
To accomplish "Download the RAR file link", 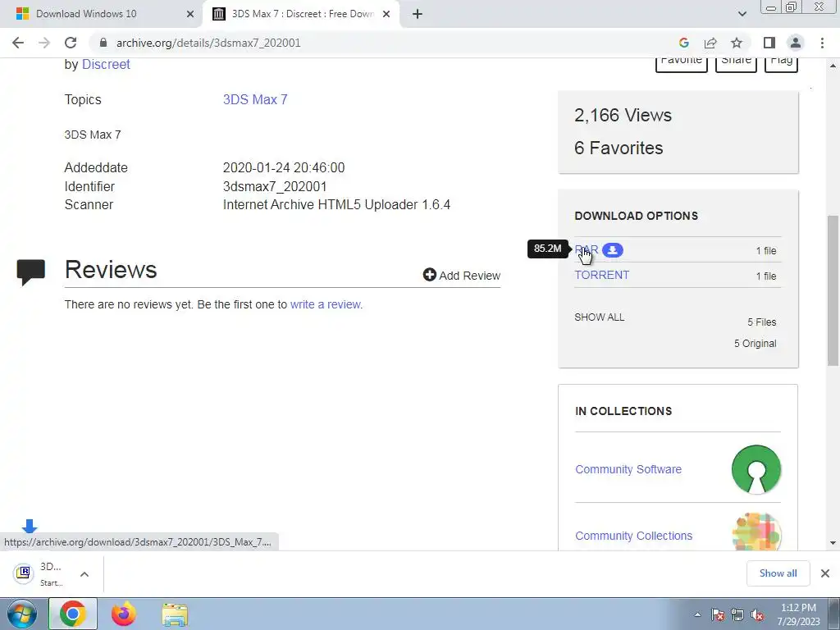I will (x=586, y=249).
